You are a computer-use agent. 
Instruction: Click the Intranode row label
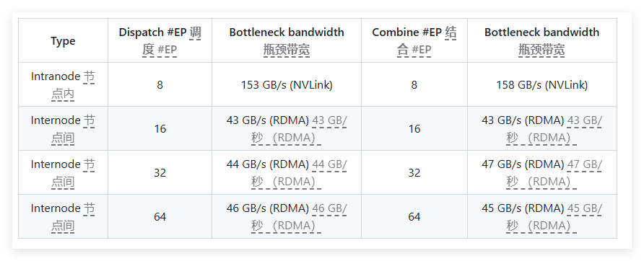pyautogui.click(x=63, y=84)
